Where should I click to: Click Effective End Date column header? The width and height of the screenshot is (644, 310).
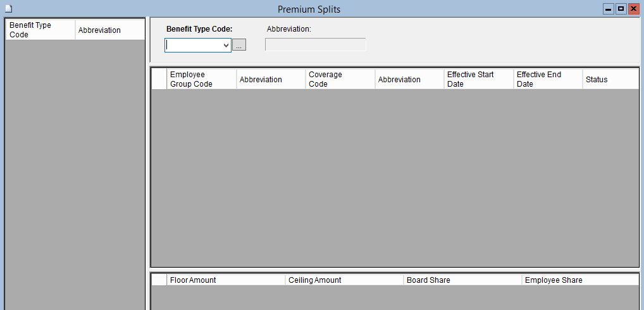point(547,79)
